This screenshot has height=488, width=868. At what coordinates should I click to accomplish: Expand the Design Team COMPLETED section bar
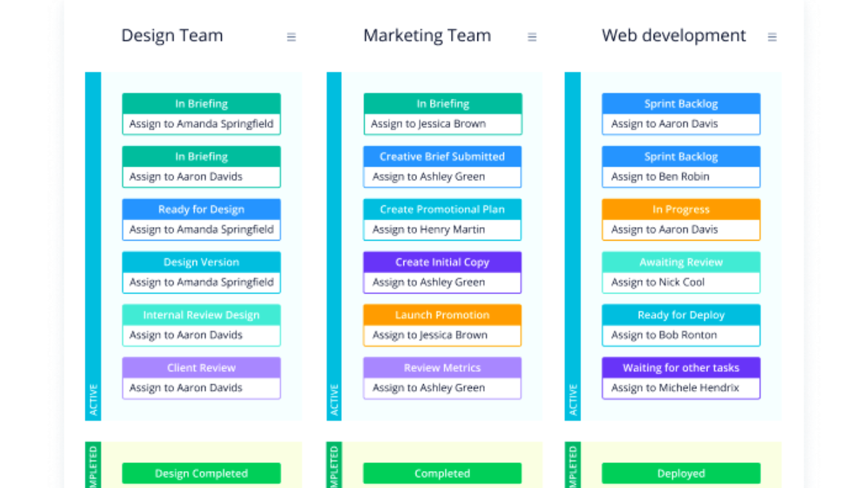[x=93, y=465]
